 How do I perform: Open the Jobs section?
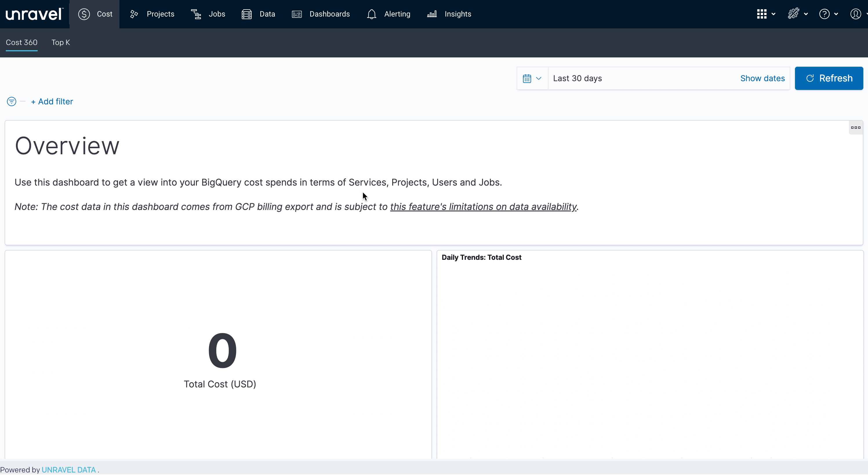point(217,14)
